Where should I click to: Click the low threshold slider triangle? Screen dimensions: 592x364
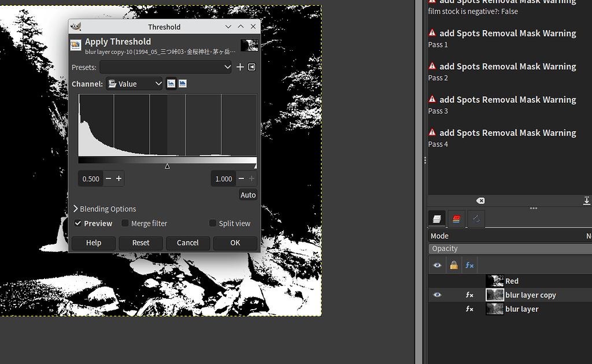[x=167, y=166]
